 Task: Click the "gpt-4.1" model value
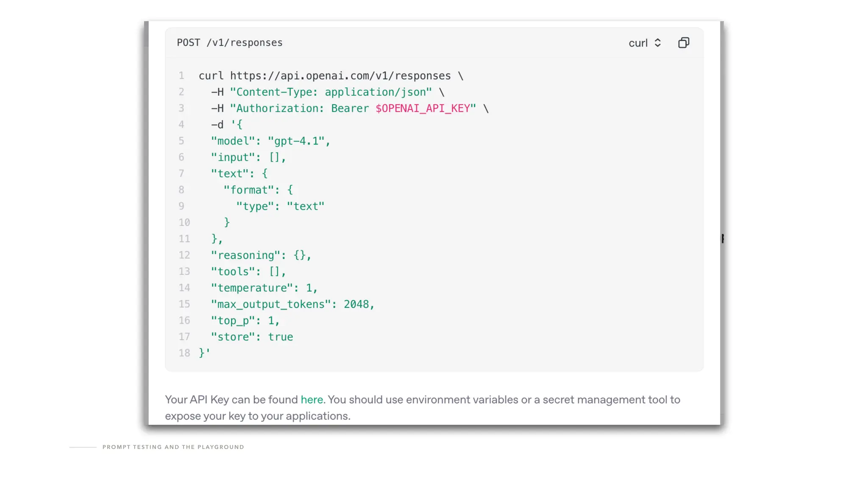(296, 141)
